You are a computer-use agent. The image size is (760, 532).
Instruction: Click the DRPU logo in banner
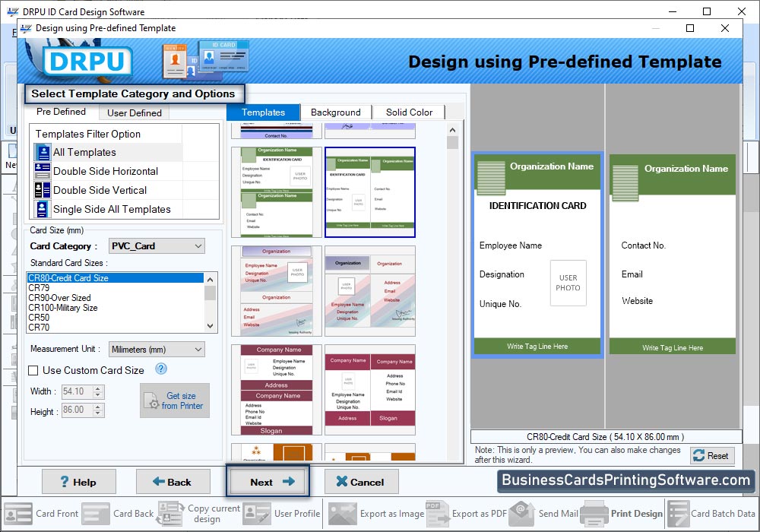[x=87, y=62]
